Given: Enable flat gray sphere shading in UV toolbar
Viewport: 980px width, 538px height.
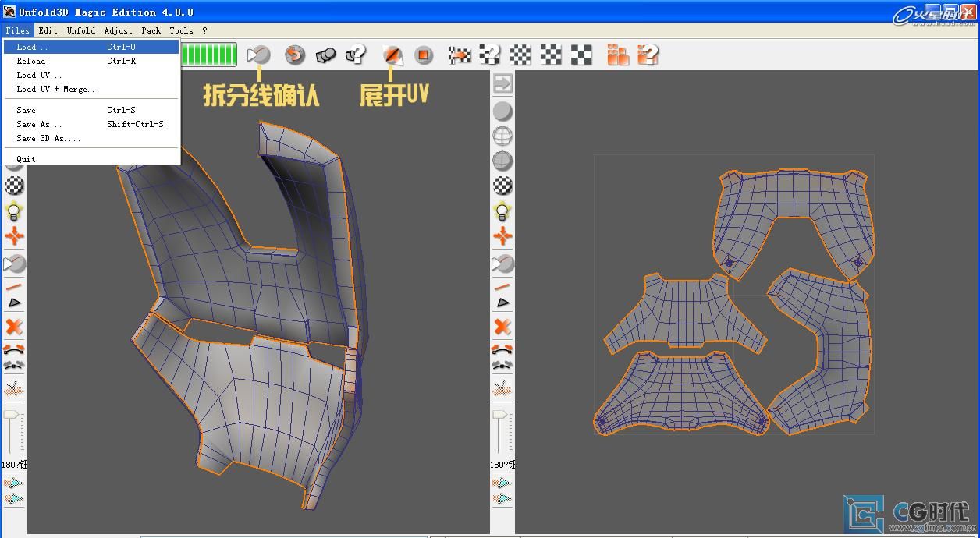Looking at the screenshot, I should tap(502, 111).
